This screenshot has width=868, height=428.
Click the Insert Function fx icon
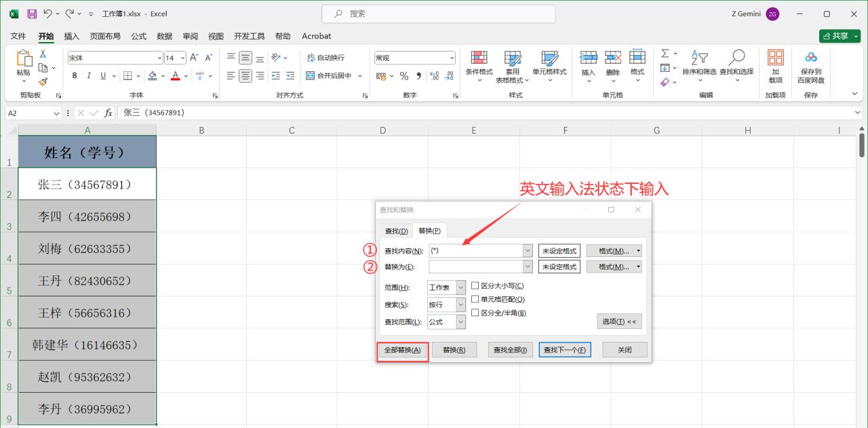pyautogui.click(x=108, y=113)
